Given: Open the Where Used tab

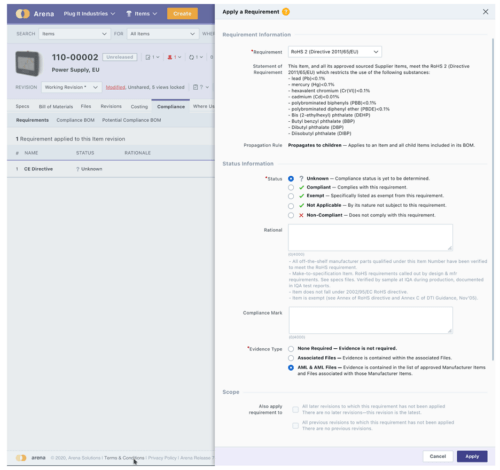Looking at the screenshot, I should 203,106.
